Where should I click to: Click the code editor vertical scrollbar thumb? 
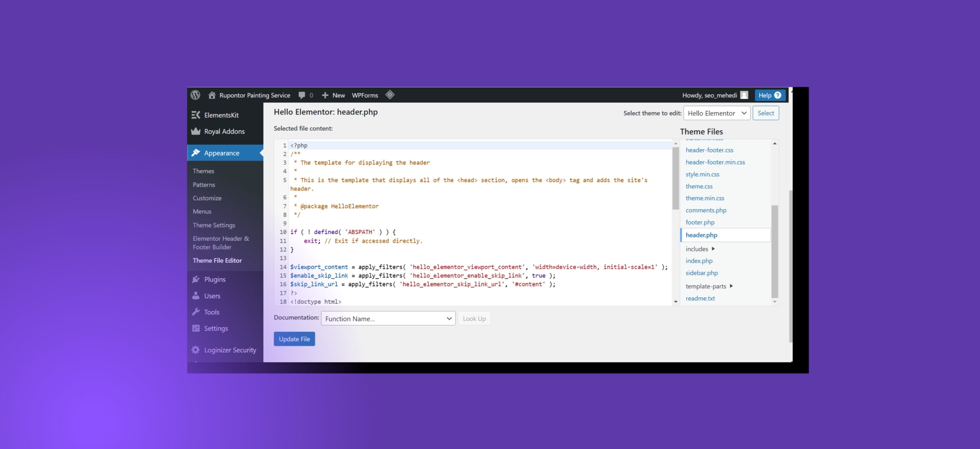(x=676, y=178)
